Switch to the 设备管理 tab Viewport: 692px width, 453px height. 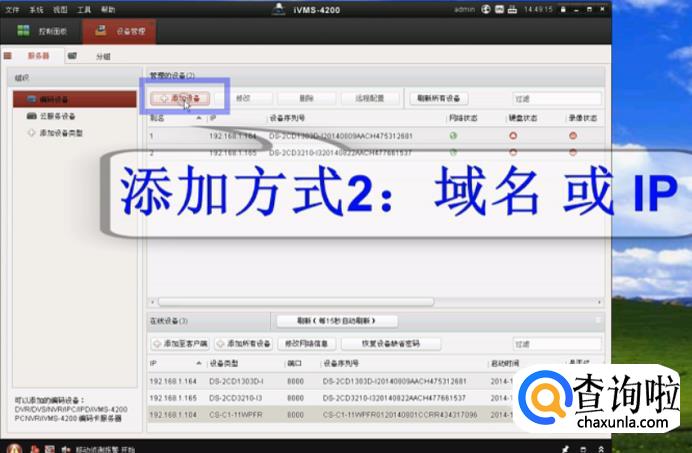[120, 31]
